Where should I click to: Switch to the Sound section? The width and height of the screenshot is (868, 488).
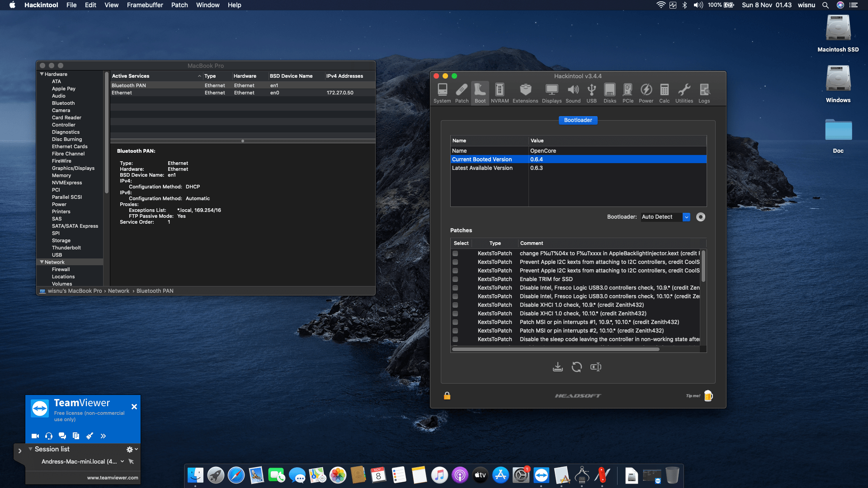tap(573, 93)
